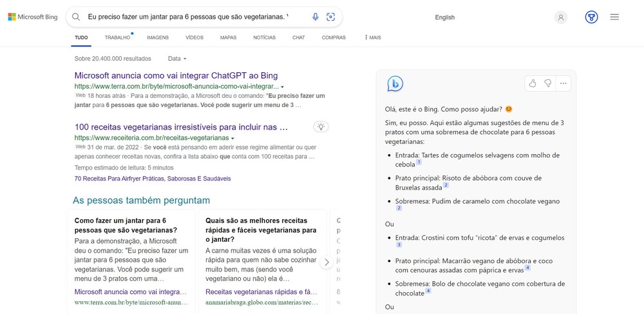644x314 pixels.
Task: Switch to the COMPRAS tab
Action: pyautogui.click(x=334, y=37)
